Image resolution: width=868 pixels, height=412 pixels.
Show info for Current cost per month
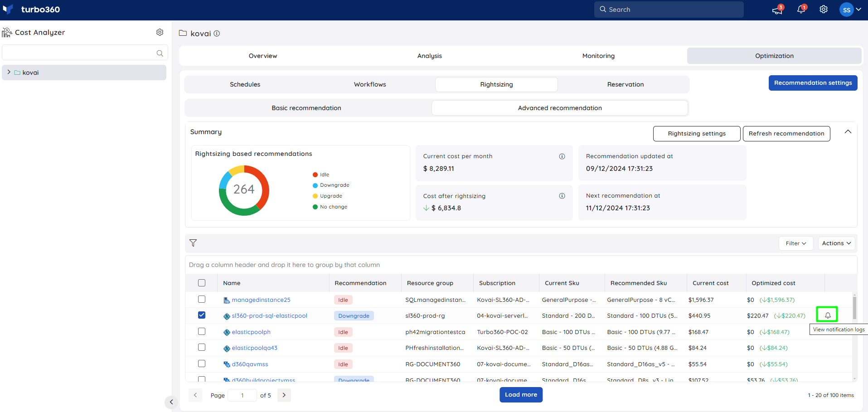[x=562, y=156]
